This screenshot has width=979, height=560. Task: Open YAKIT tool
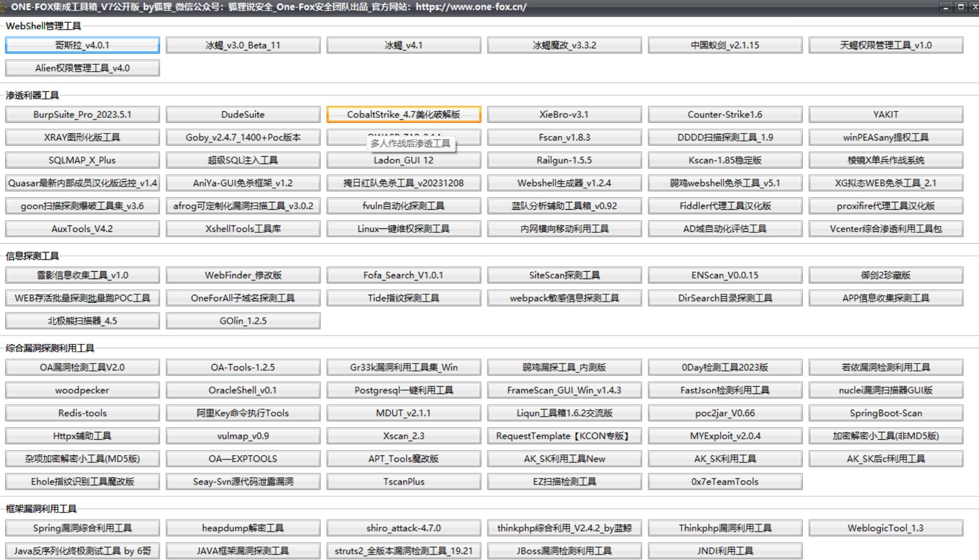click(886, 114)
